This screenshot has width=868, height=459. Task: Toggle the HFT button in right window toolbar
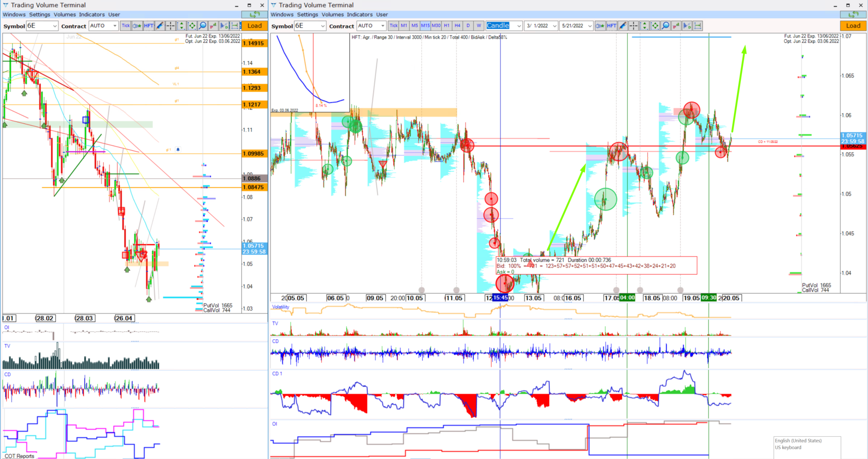point(611,25)
